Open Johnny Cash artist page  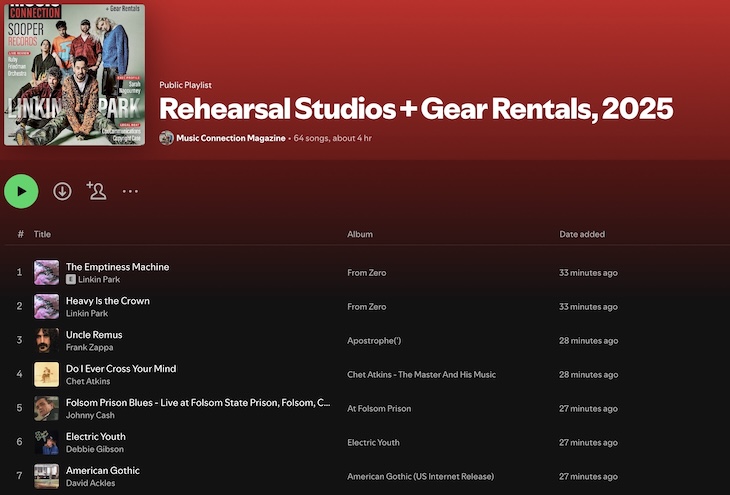[x=90, y=415]
